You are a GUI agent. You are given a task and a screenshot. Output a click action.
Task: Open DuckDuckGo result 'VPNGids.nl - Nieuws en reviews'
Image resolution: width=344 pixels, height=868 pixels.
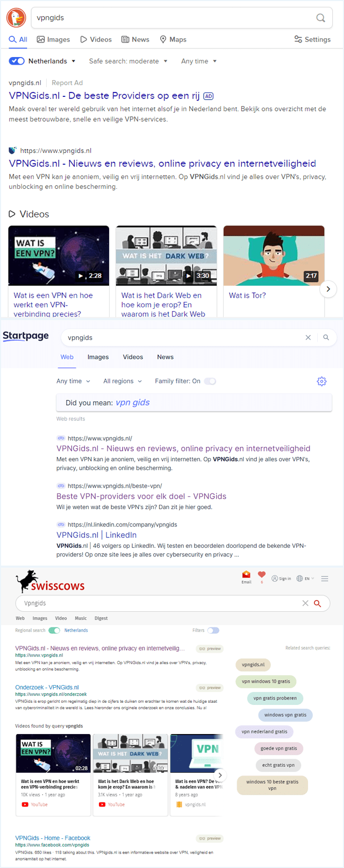click(162, 164)
